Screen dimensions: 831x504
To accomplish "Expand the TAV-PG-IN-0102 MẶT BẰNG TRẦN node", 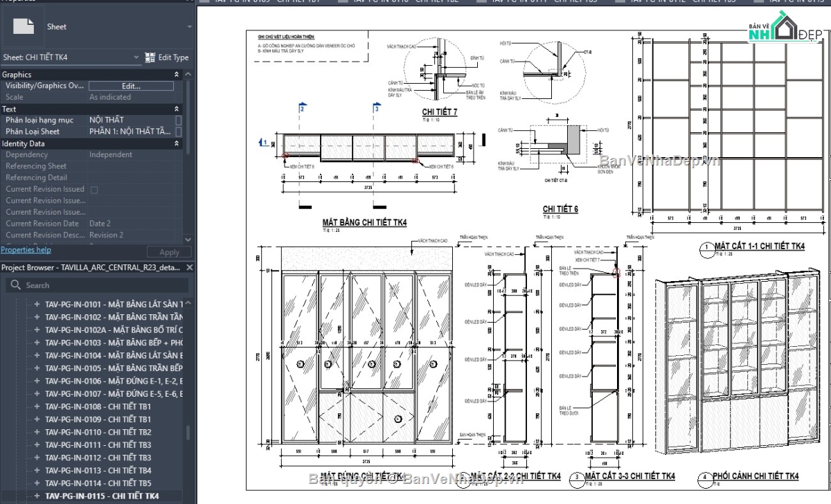I will tap(37, 317).
